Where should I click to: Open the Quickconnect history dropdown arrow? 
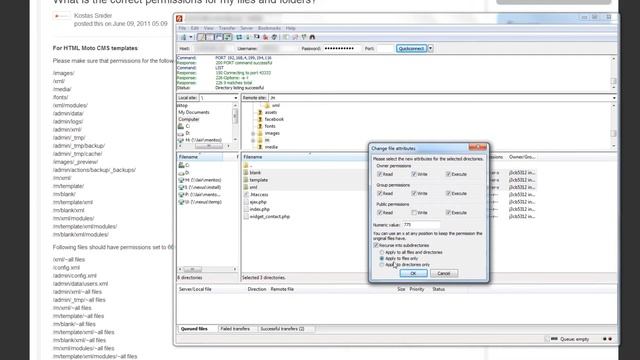(430, 49)
